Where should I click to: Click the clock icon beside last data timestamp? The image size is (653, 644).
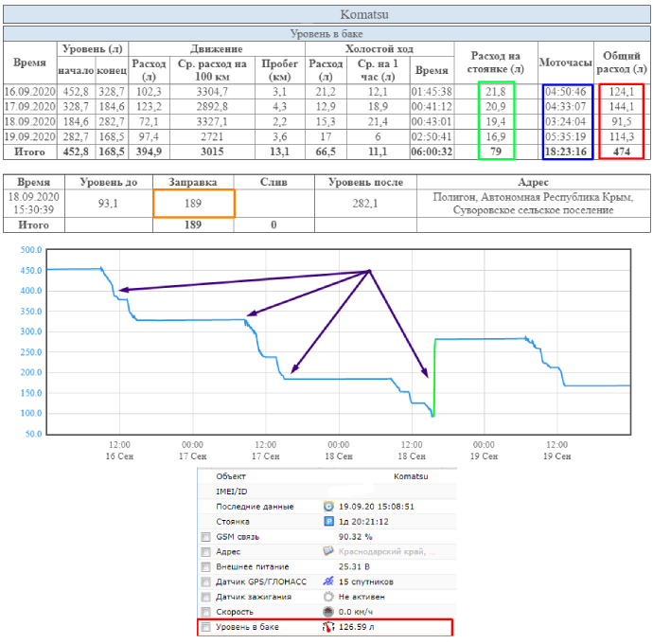click(x=328, y=506)
